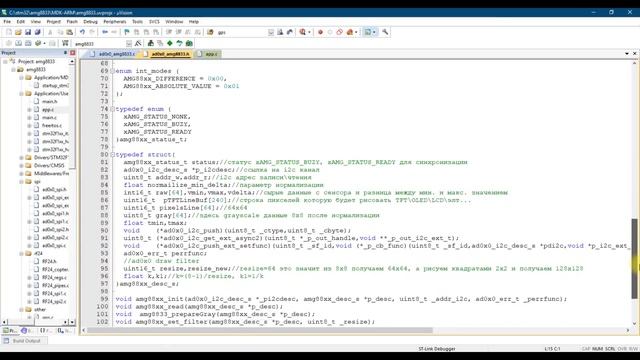Viewport: 640px width, 360px height.
Task: Close the editor tab with top-right X
Action: pyautogui.click(x=635, y=53)
